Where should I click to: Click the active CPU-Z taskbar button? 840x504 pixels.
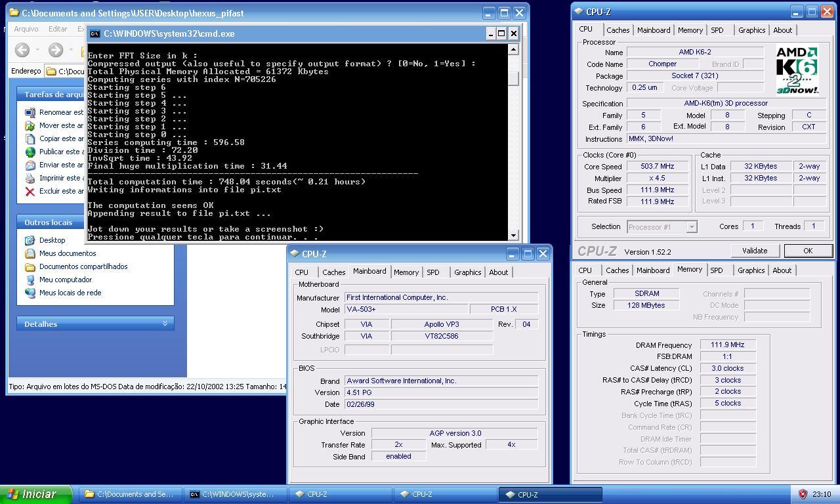coord(550,494)
